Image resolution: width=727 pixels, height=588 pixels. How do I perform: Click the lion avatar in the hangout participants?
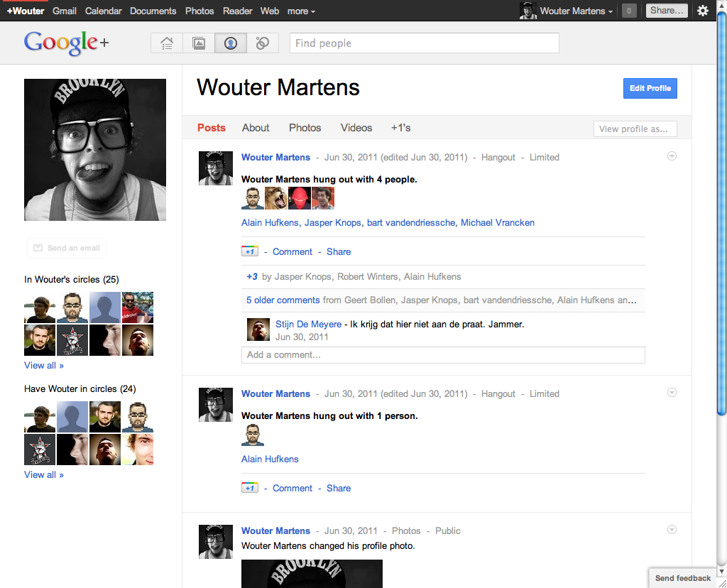[x=276, y=198]
